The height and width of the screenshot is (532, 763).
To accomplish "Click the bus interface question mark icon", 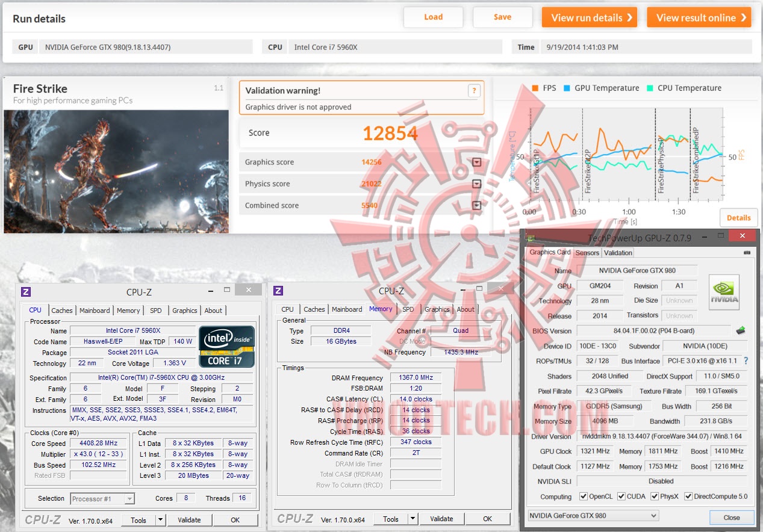I will [x=746, y=361].
